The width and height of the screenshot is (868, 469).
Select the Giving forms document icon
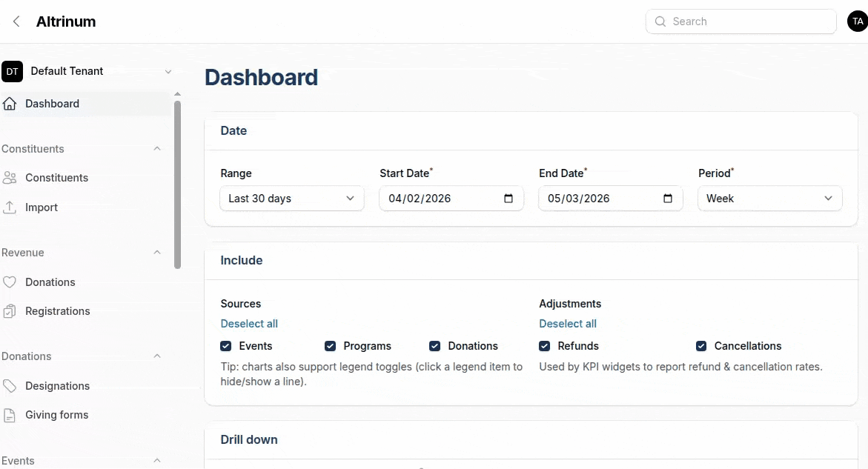[x=10, y=415]
